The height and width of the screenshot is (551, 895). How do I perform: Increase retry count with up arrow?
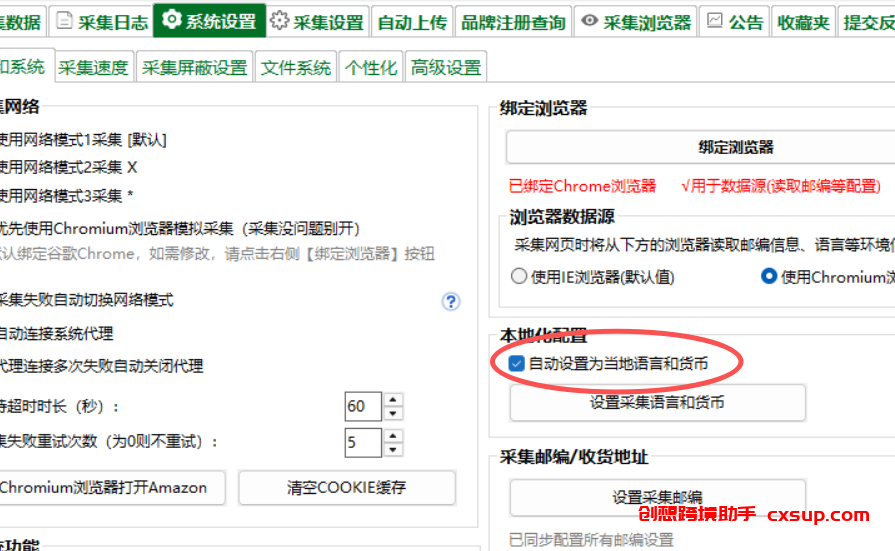pyautogui.click(x=393, y=435)
